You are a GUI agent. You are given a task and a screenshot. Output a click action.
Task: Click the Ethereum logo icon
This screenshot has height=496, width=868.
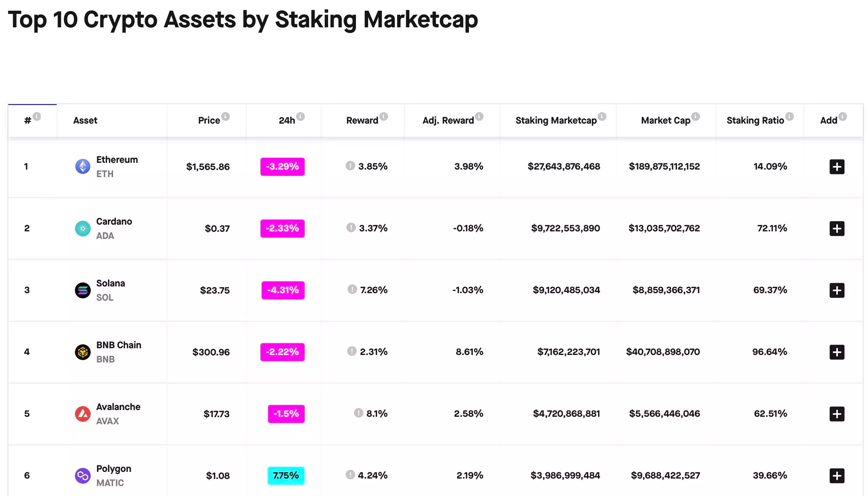coord(82,166)
